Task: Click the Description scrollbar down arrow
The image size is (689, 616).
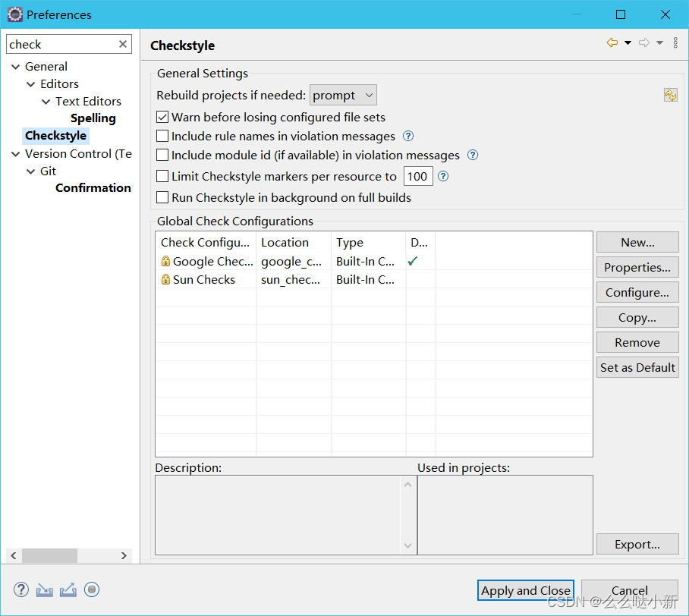Action: 407,545
